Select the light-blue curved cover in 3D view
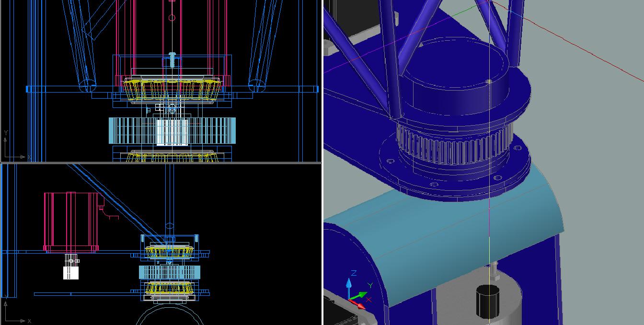 (x=455, y=235)
